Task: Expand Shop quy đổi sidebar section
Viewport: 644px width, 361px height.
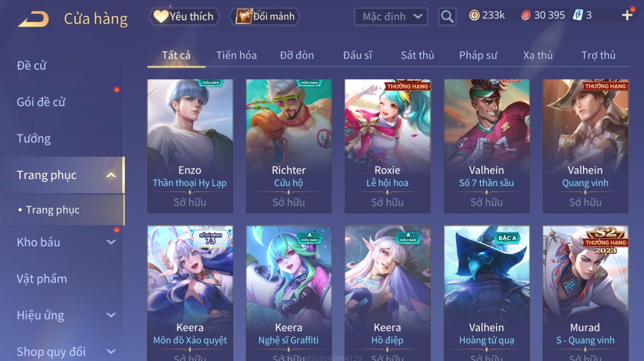Action: pos(111,352)
